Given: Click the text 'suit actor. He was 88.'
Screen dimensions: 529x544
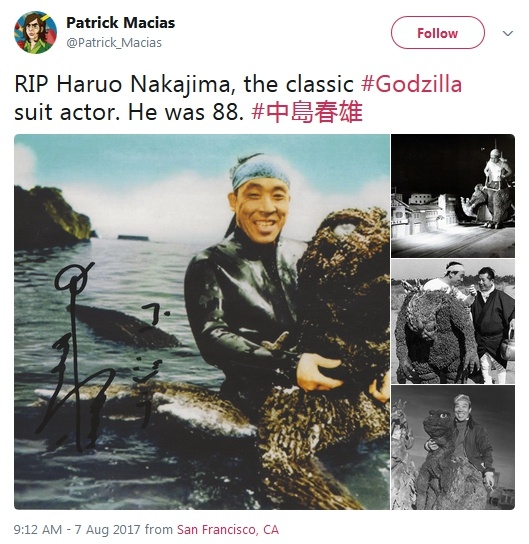Looking at the screenshot, I should click(129, 113).
